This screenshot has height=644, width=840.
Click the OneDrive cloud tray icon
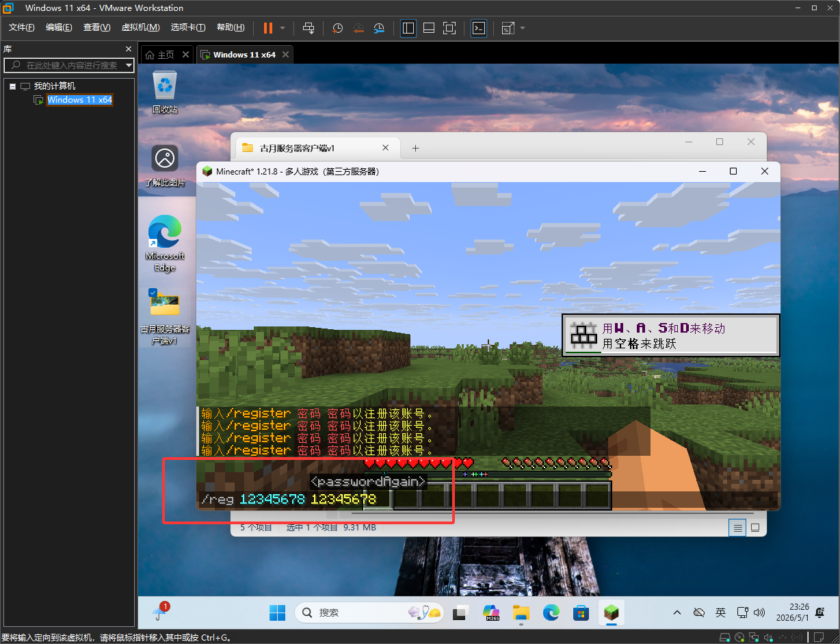[x=699, y=612]
